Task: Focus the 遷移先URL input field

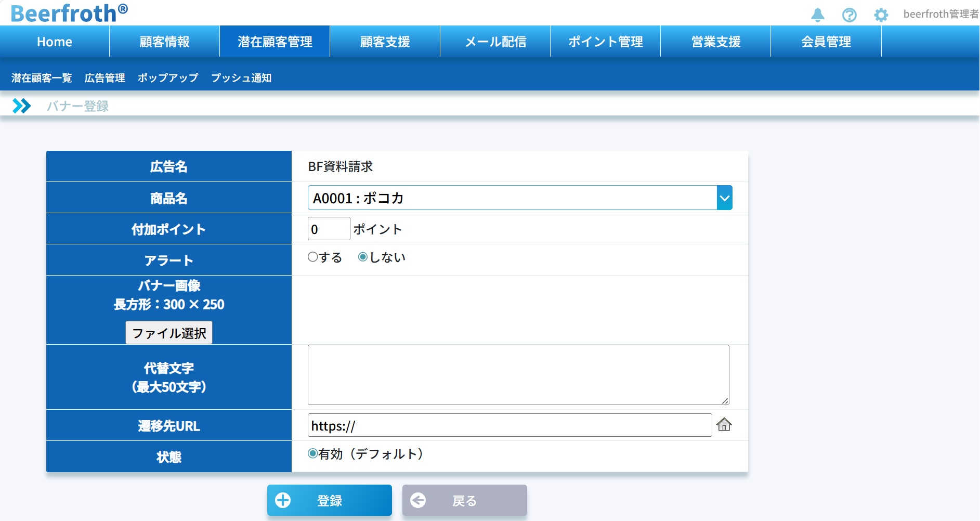Action: pos(509,425)
